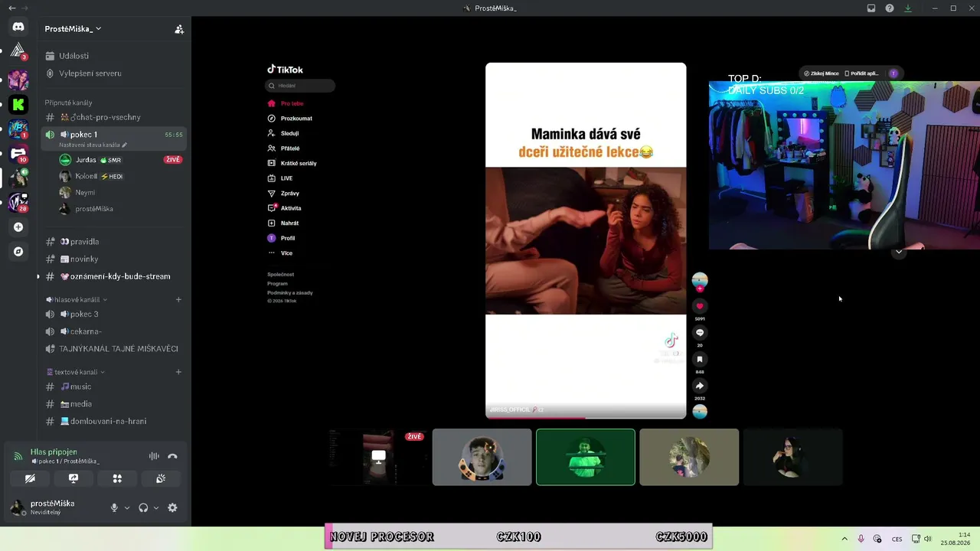Click the green download update icon
The image size is (980, 551).
click(x=908, y=8)
